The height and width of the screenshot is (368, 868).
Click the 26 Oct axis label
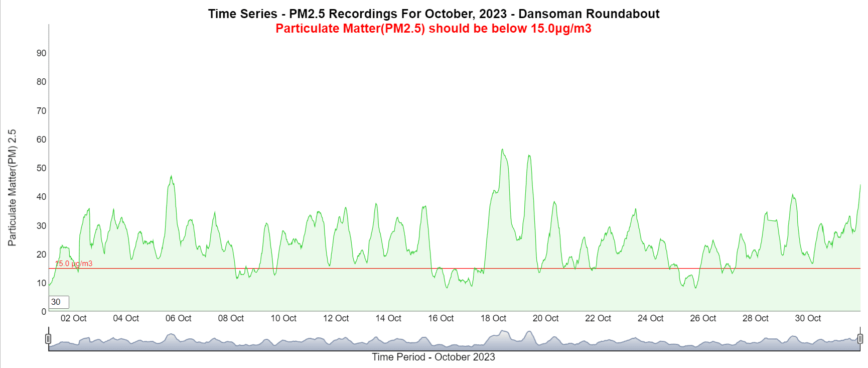[x=703, y=318]
